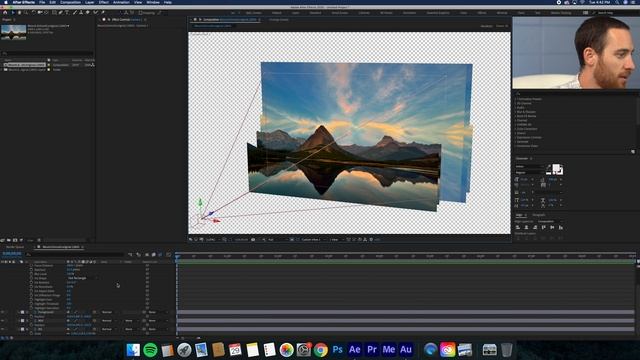The height and width of the screenshot is (360, 640).
Task: Open the Effect menu
Action: point(104,2)
